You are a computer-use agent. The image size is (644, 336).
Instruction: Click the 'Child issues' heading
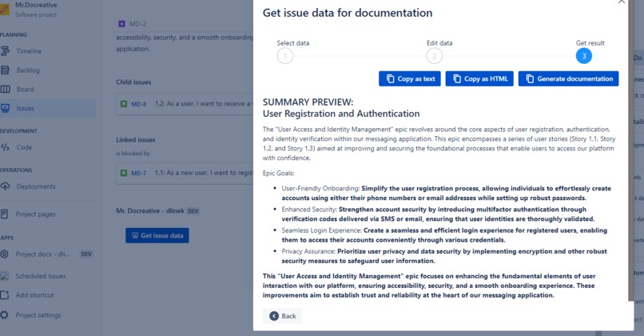coord(133,82)
